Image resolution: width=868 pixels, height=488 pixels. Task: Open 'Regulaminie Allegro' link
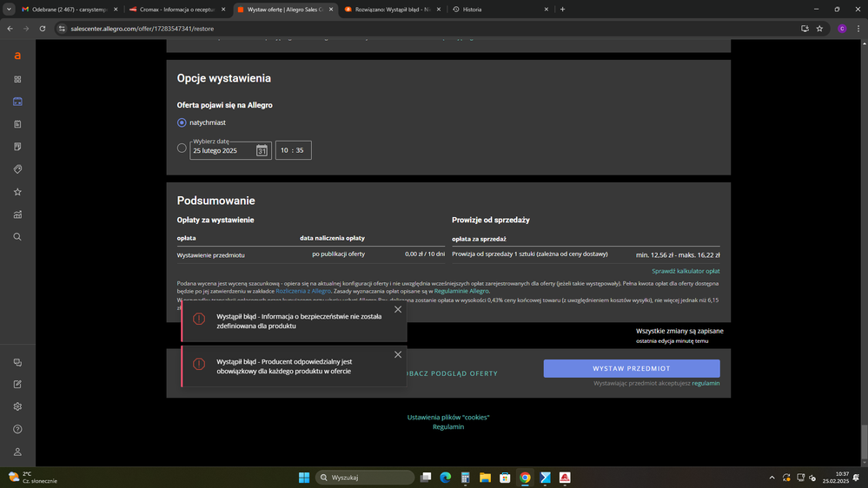(x=461, y=291)
